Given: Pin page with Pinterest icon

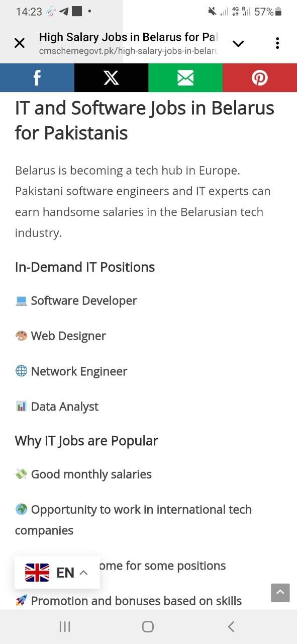Looking at the screenshot, I should click(x=260, y=77).
